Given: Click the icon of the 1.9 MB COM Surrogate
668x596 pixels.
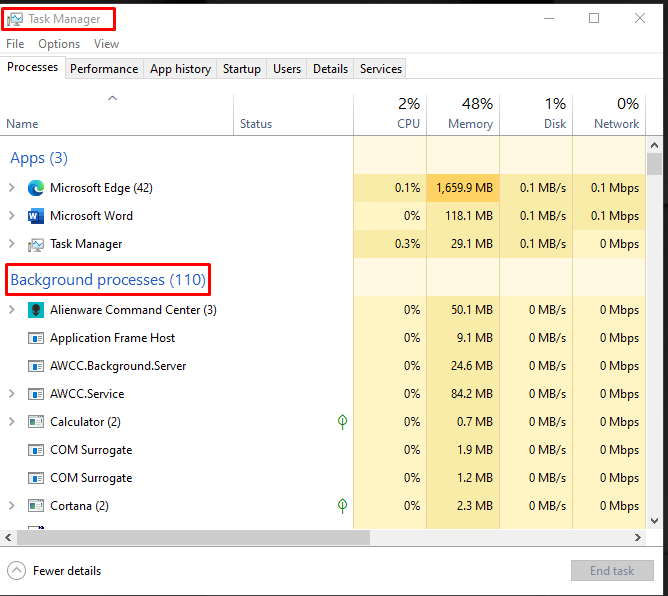Looking at the screenshot, I should point(36,450).
